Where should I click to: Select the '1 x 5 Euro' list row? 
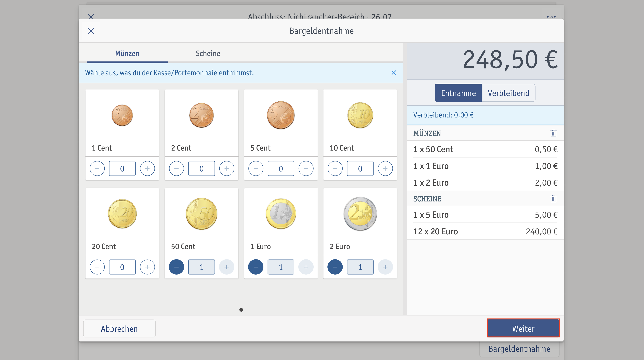(485, 215)
